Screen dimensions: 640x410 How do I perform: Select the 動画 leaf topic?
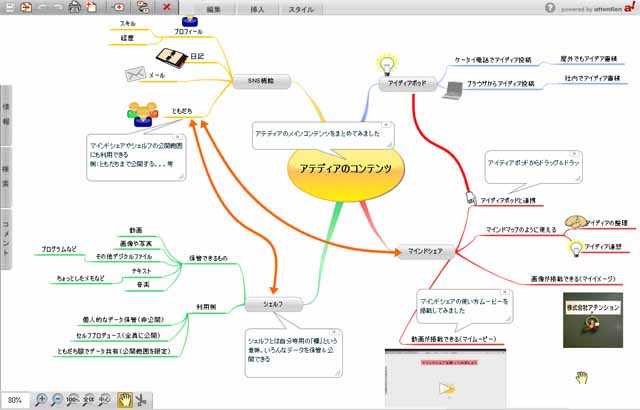[x=136, y=230]
